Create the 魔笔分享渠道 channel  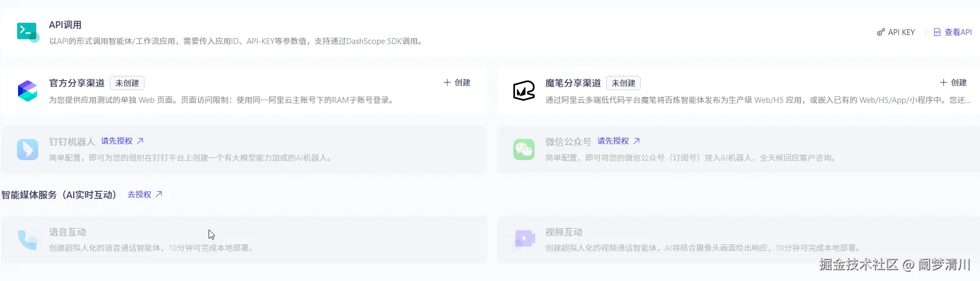pyautogui.click(x=953, y=83)
